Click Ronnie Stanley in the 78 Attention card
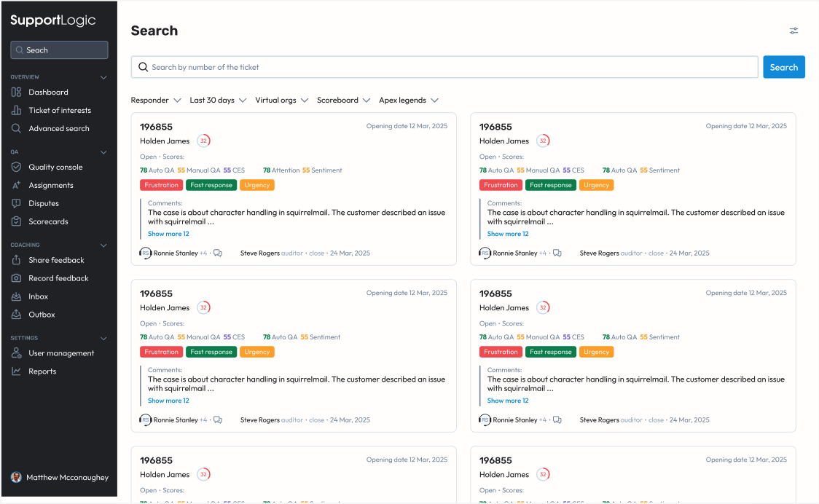This screenshot has height=504, width=819. click(176, 253)
